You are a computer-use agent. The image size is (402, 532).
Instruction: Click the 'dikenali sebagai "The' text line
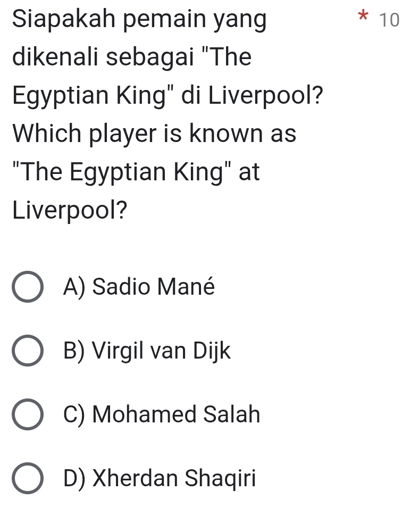(x=132, y=57)
